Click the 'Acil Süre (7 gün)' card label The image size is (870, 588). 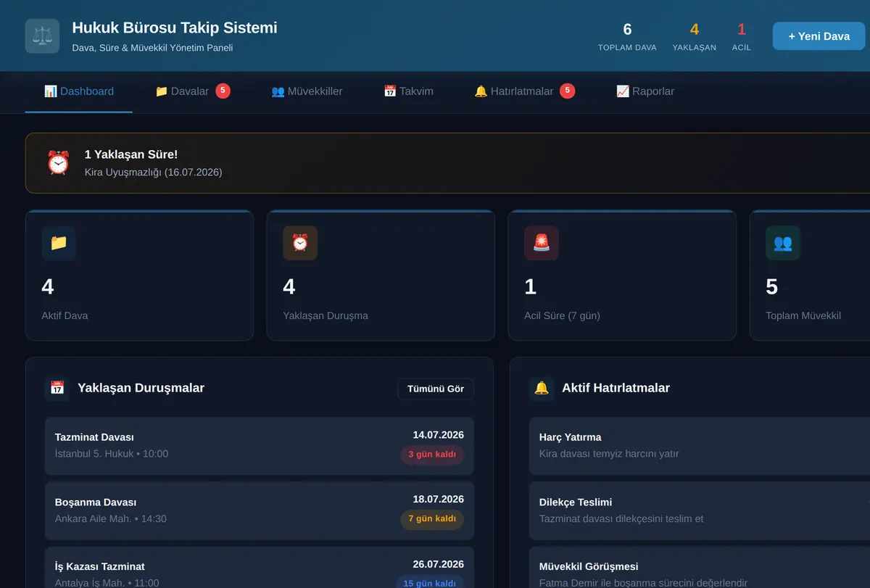tap(563, 316)
